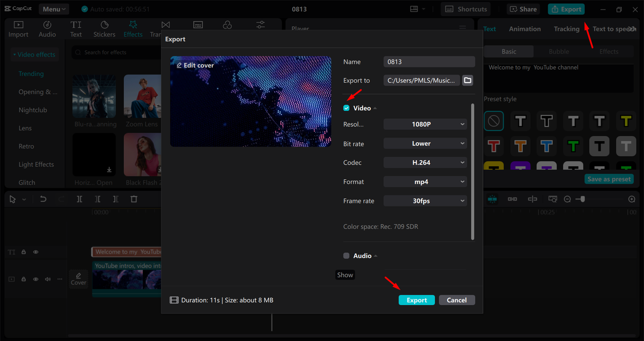Open the Bit rate dropdown

click(x=425, y=144)
